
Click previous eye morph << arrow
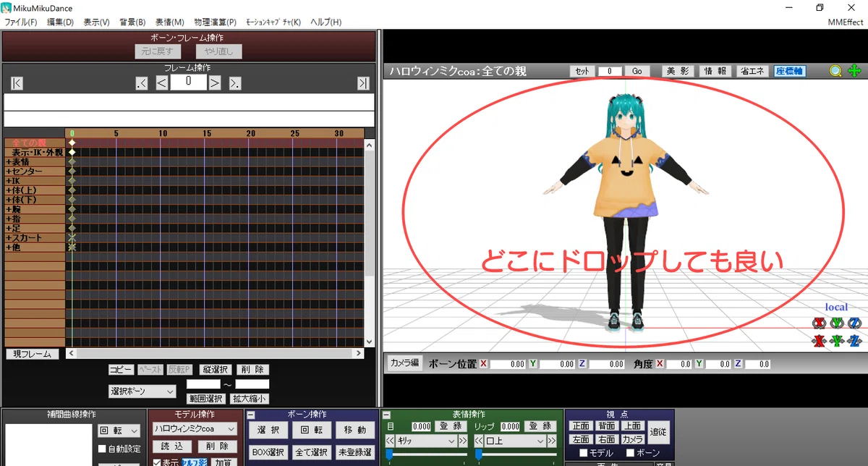click(x=389, y=441)
